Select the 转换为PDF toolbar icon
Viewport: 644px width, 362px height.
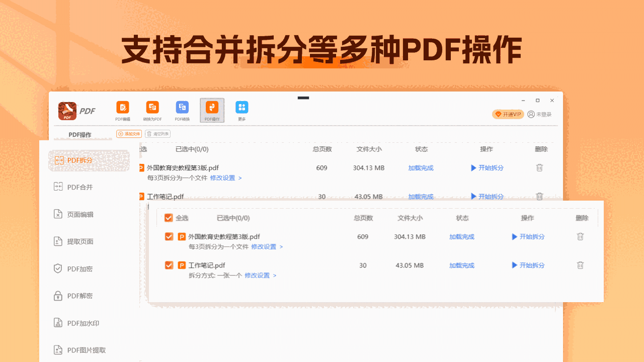152,110
